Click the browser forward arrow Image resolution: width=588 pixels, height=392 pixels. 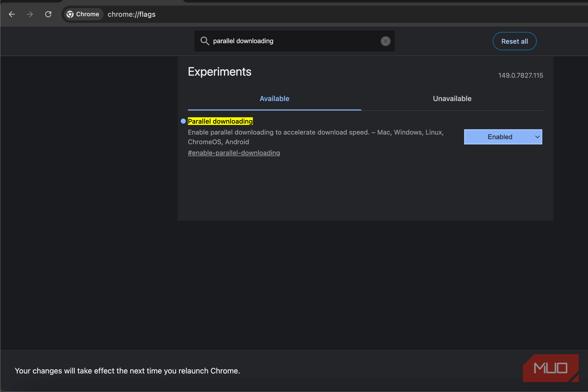coord(30,14)
